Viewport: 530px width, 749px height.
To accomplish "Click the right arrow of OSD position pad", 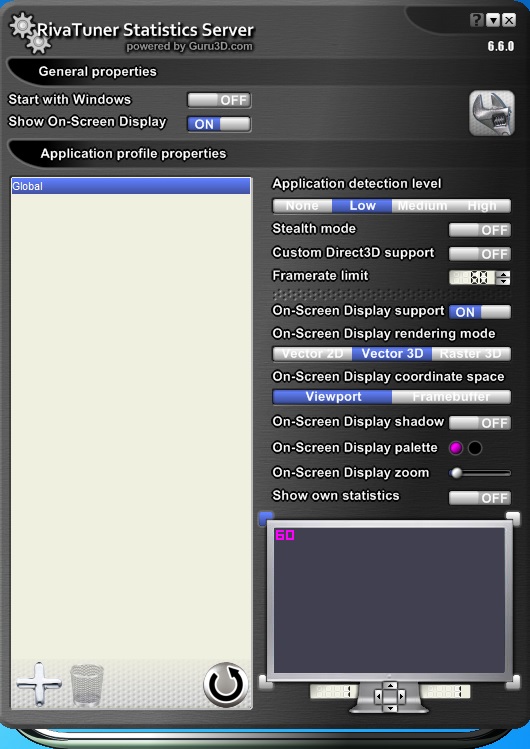I will (402, 696).
